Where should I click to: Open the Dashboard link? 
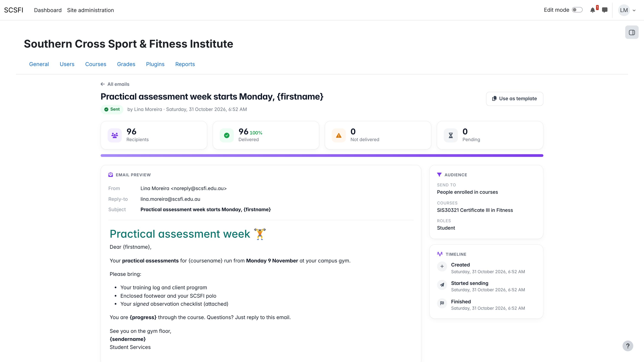coord(48,10)
